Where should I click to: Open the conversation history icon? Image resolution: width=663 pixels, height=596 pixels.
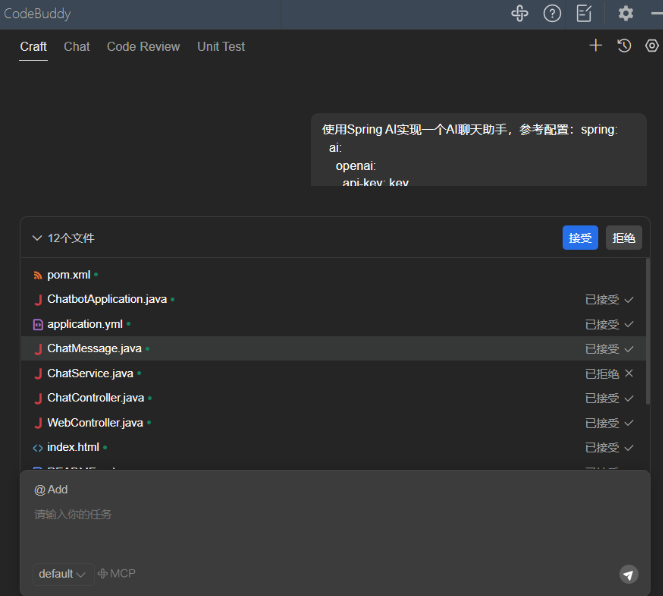point(624,46)
